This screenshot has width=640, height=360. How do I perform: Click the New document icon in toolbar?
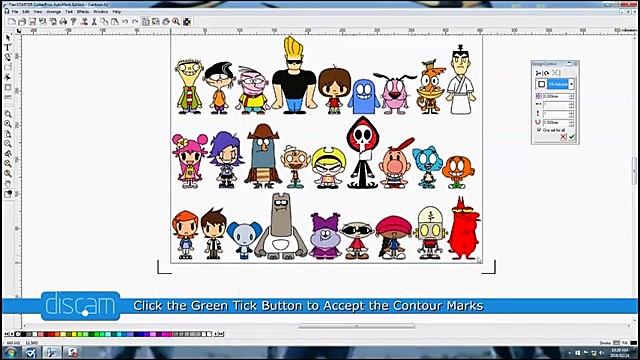pyautogui.click(x=12, y=22)
